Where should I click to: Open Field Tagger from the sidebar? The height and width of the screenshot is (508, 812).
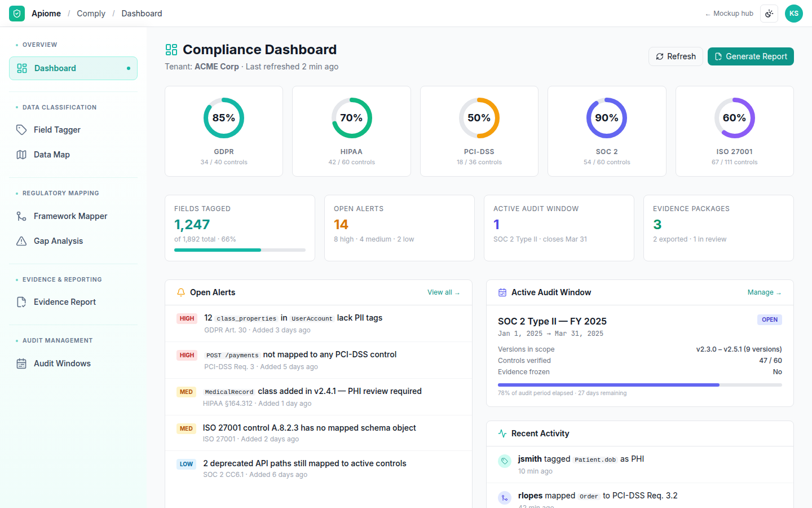point(73,130)
